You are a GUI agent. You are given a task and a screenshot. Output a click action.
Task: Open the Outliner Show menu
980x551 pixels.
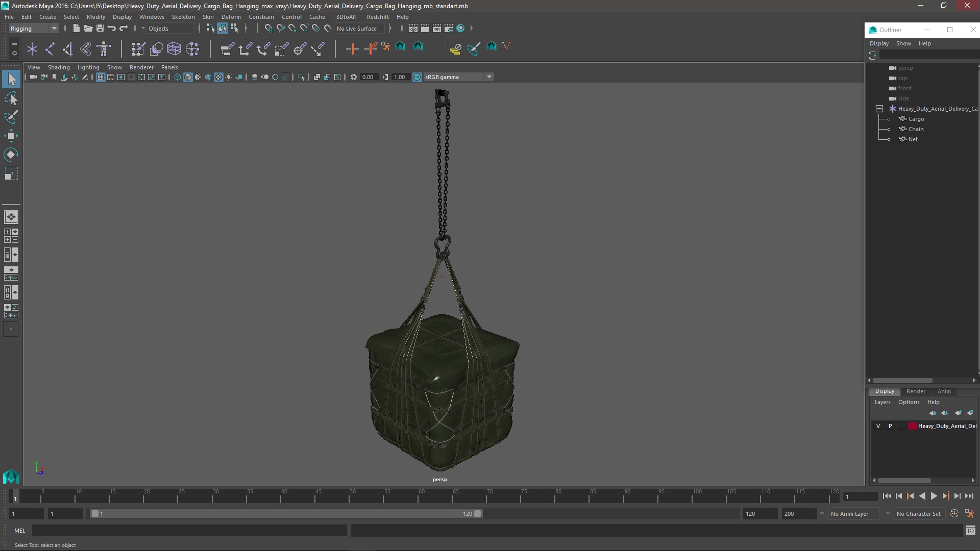point(903,43)
